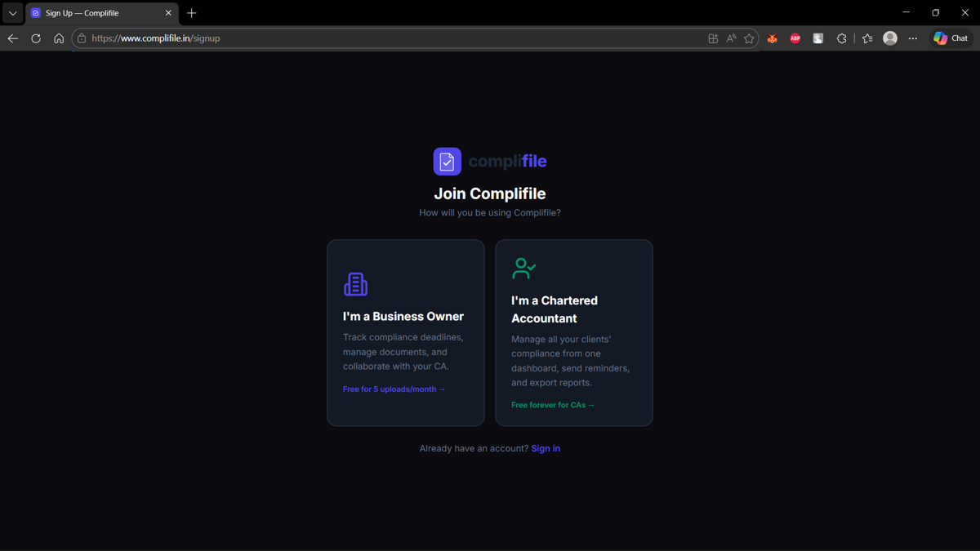This screenshot has height=551, width=980.
Task: Reload the page with refresh icon
Action: click(36, 38)
